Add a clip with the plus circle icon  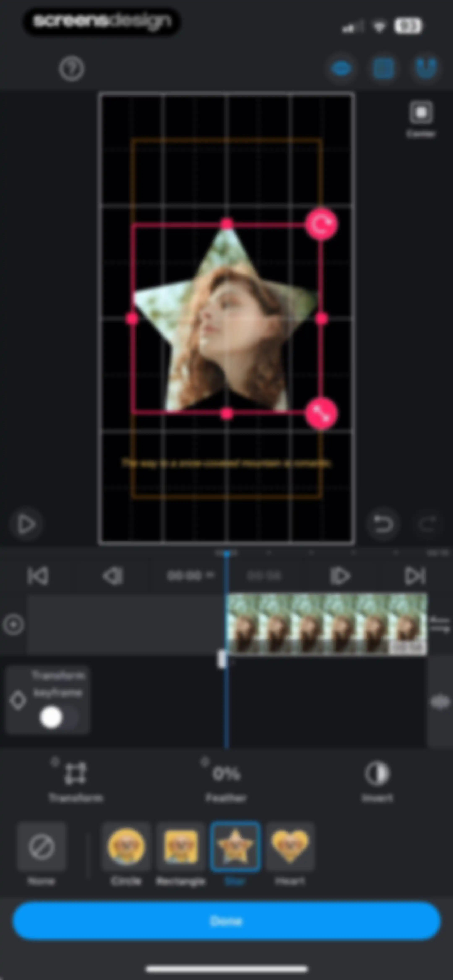point(13,625)
